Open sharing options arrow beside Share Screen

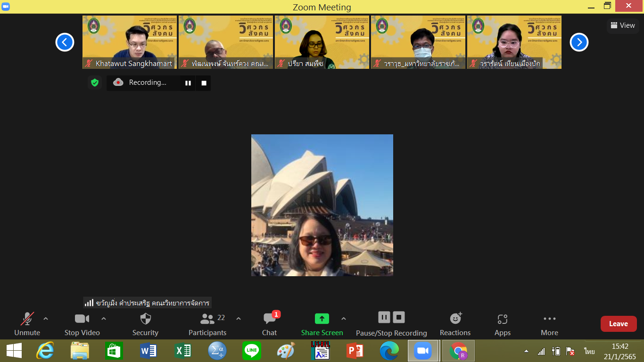[344, 319]
